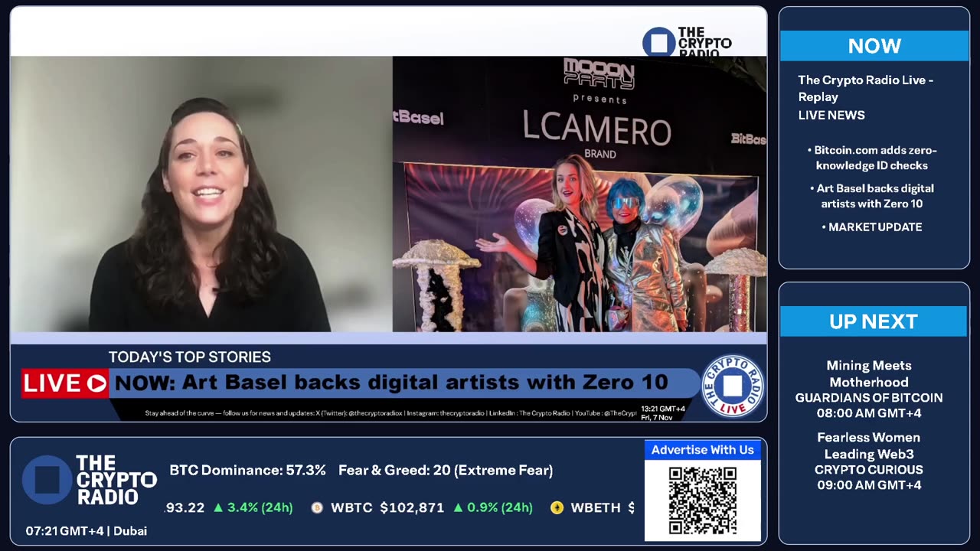This screenshot has width=980, height=551.
Task: Click the '3.4% (24h)' change value
Action: [x=253, y=507]
